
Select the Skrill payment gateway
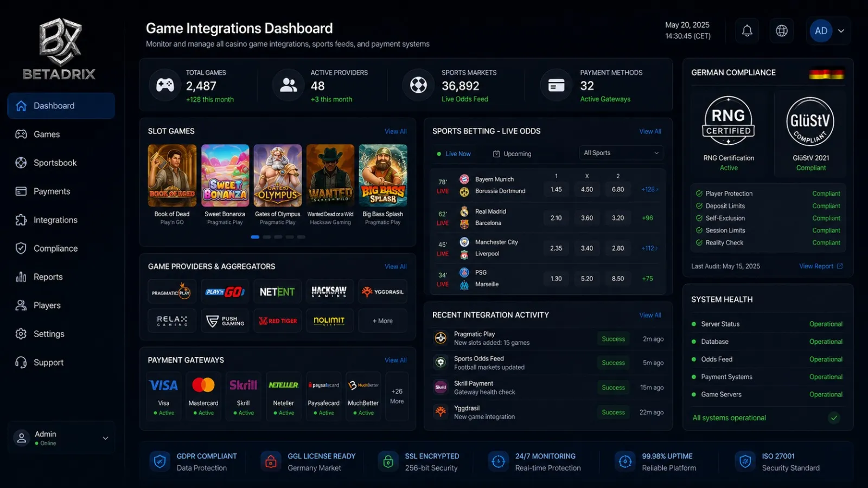[x=243, y=396]
